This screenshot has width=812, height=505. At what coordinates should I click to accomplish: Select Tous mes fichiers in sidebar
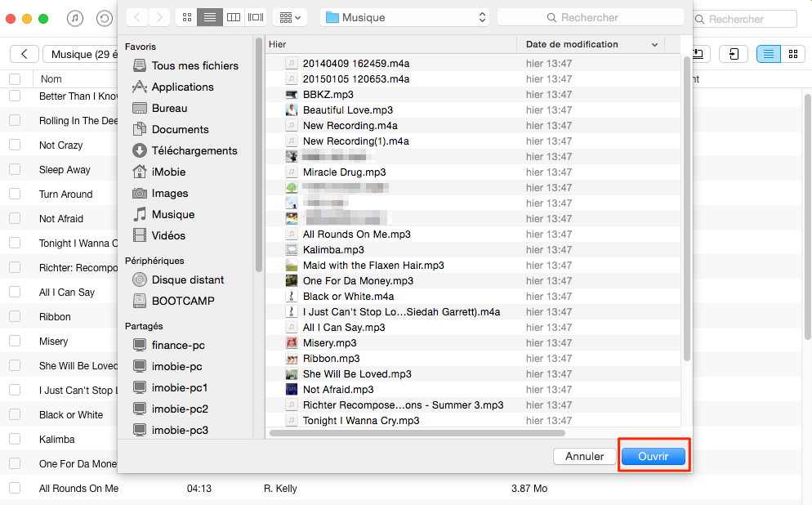tap(186, 65)
